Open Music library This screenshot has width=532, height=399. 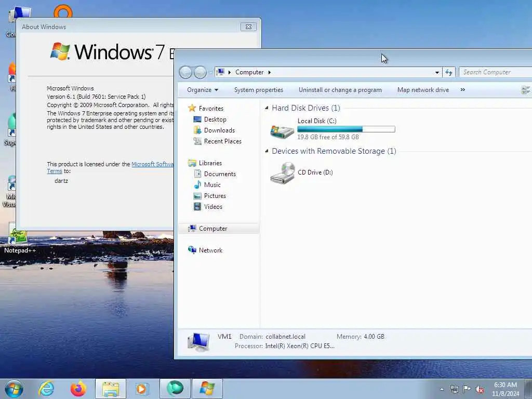click(x=212, y=185)
